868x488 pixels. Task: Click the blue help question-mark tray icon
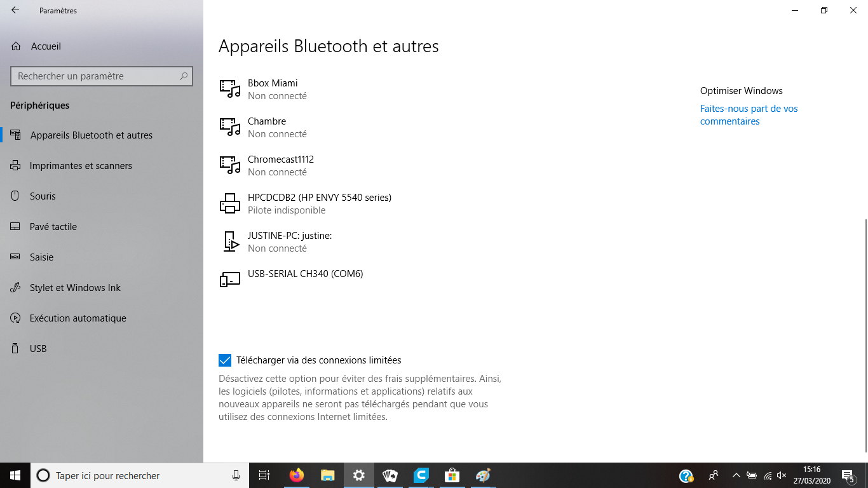[x=686, y=475]
